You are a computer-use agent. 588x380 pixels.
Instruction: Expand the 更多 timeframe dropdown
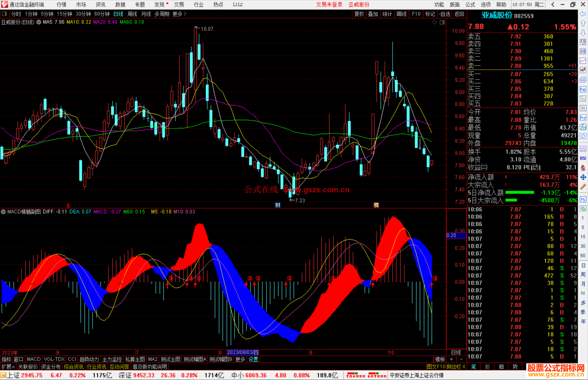click(179, 14)
